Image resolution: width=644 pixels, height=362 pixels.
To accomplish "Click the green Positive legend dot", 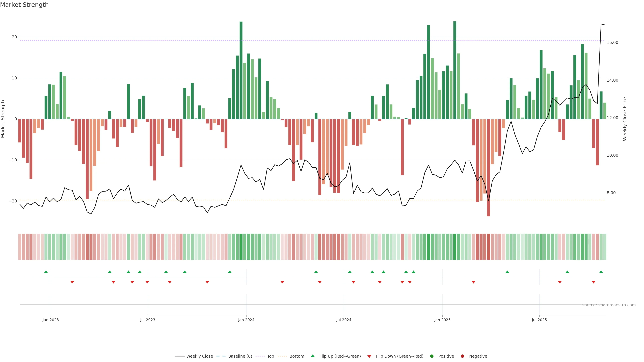I will point(432,356).
